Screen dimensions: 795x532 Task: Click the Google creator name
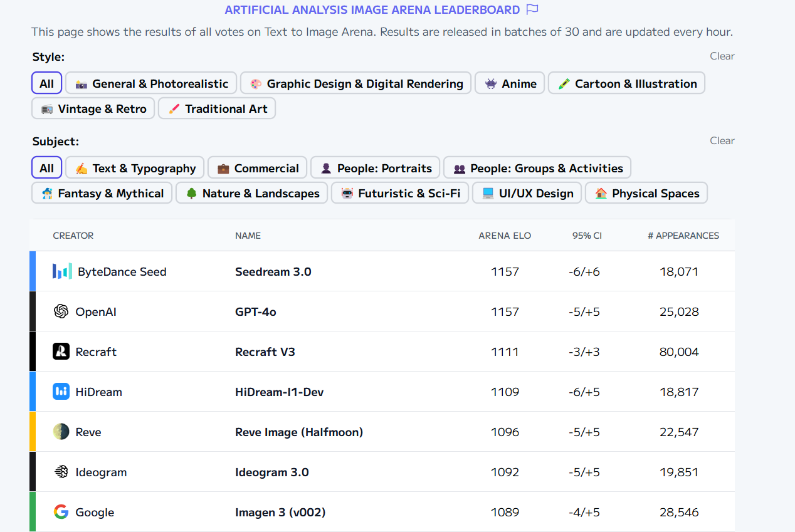click(x=95, y=512)
